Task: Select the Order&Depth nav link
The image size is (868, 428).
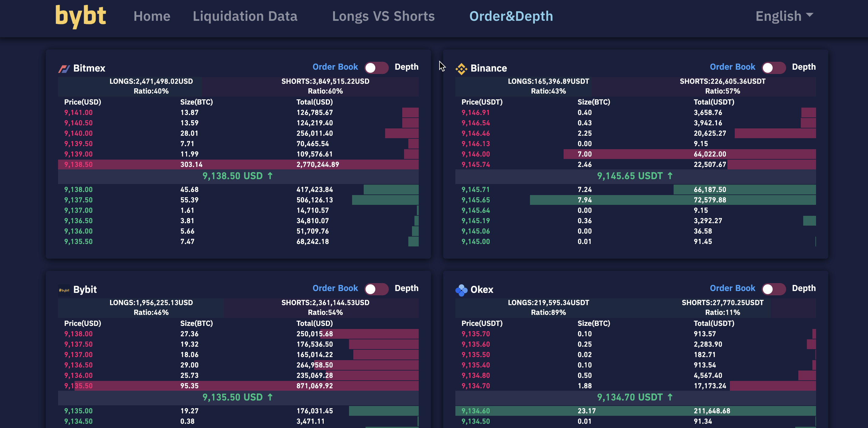Action: click(511, 16)
